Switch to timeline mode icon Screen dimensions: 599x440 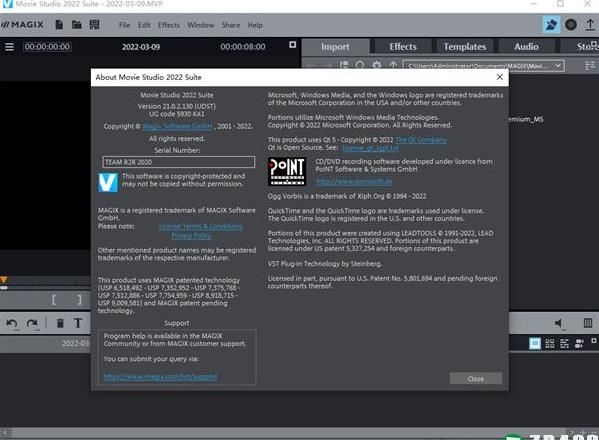pos(564,343)
